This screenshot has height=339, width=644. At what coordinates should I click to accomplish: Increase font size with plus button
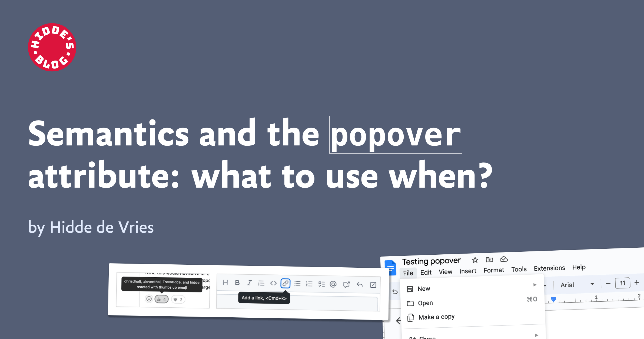point(637,282)
